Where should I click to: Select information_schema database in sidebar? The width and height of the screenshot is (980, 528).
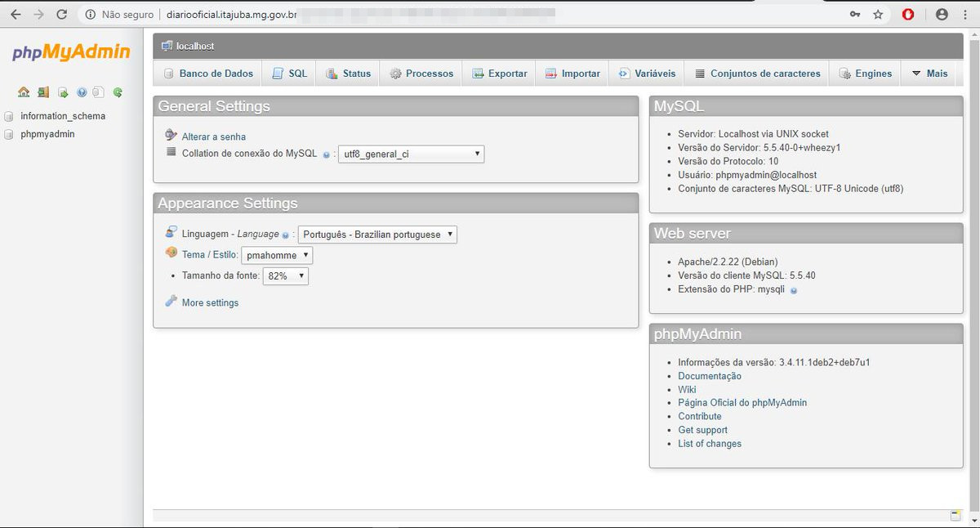(63, 116)
